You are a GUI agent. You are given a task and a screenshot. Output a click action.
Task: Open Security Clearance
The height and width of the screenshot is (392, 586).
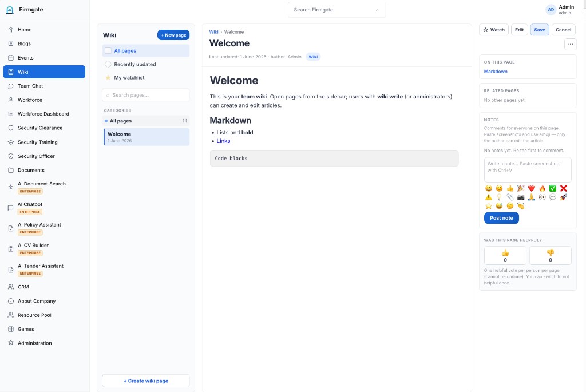pos(44,128)
